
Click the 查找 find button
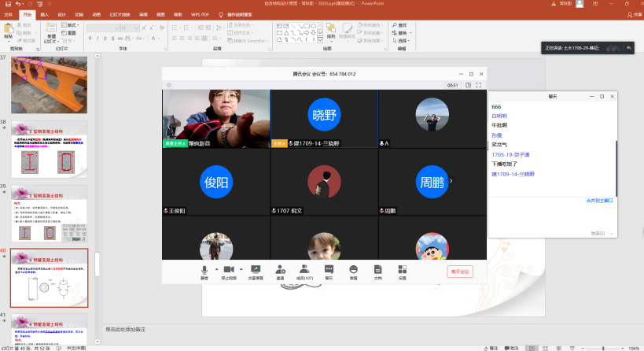click(399, 25)
